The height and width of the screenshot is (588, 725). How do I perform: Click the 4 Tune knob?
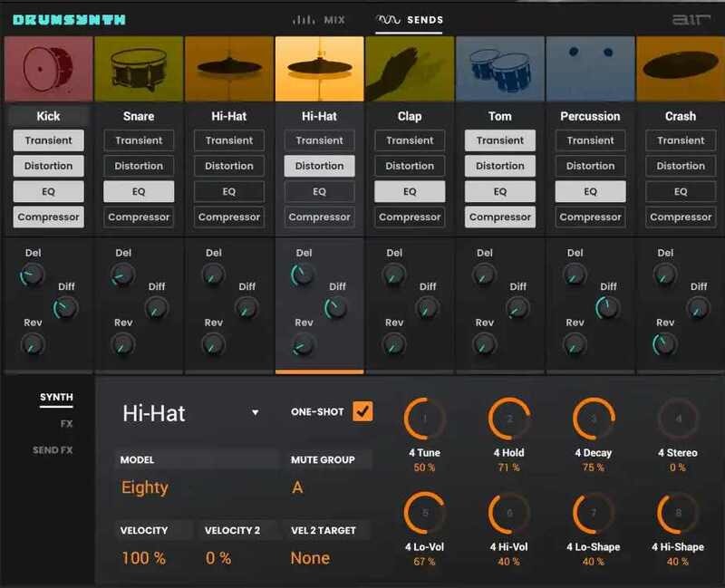click(425, 419)
